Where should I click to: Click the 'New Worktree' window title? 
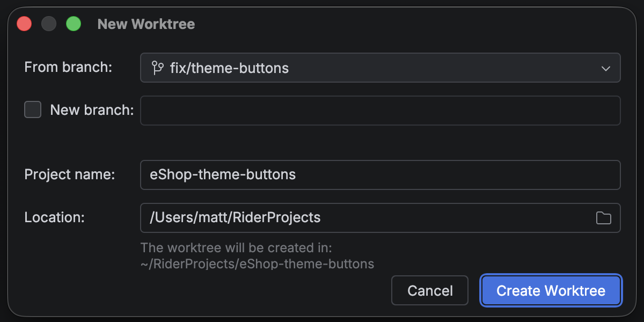click(x=146, y=24)
